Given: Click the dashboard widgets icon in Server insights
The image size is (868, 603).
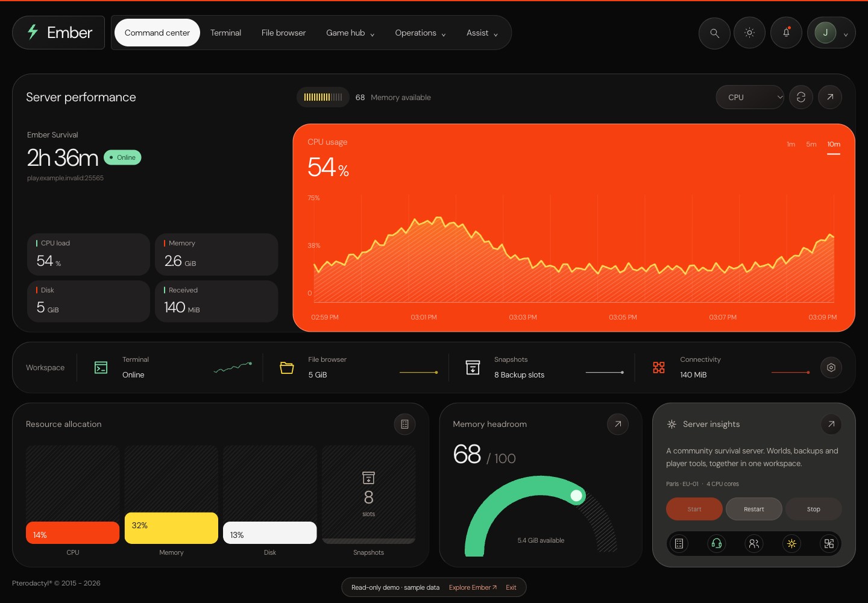Looking at the screenshot, I should pyautogui.click(x=829, y=543).
